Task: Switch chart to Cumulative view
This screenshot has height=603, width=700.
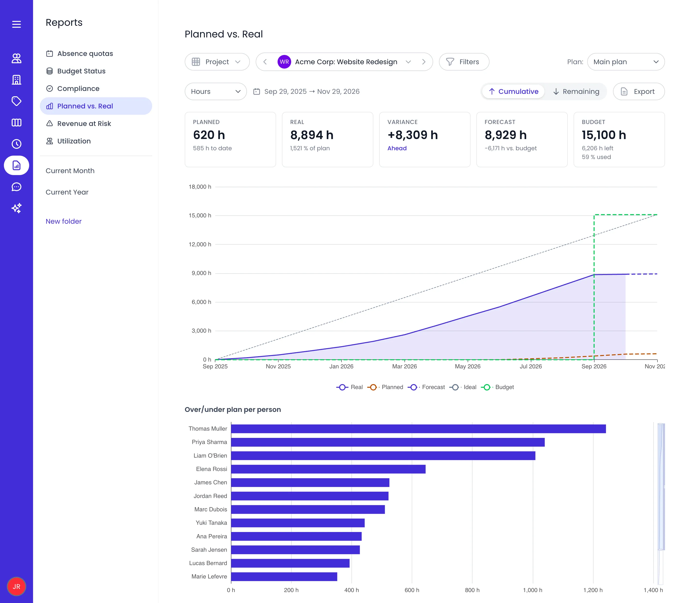Action: tap(514, 92)
